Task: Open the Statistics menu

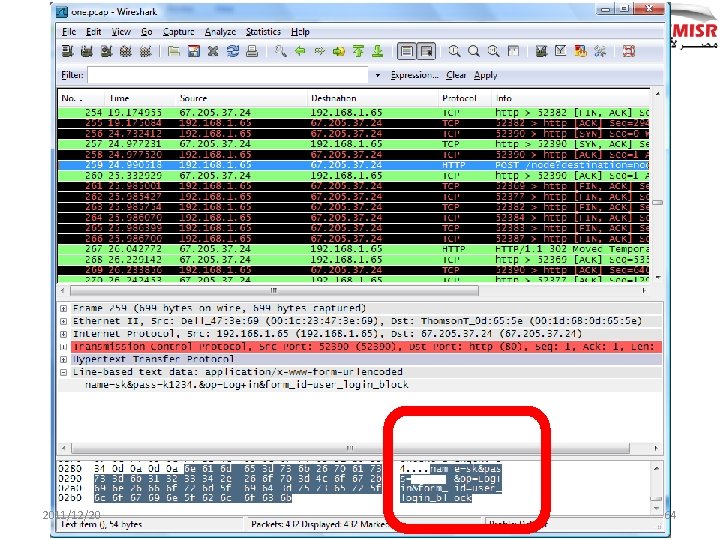Action: [x=263, y=32]
